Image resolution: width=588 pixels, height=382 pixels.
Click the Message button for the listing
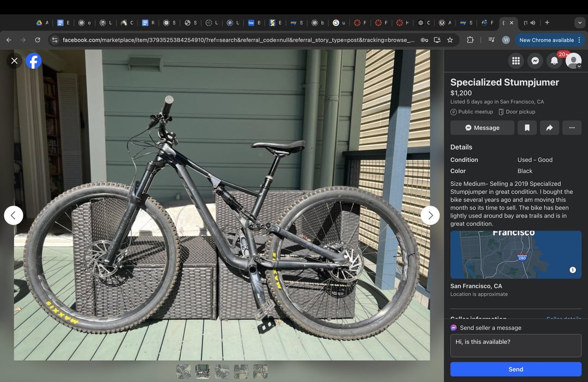point(482,128)
